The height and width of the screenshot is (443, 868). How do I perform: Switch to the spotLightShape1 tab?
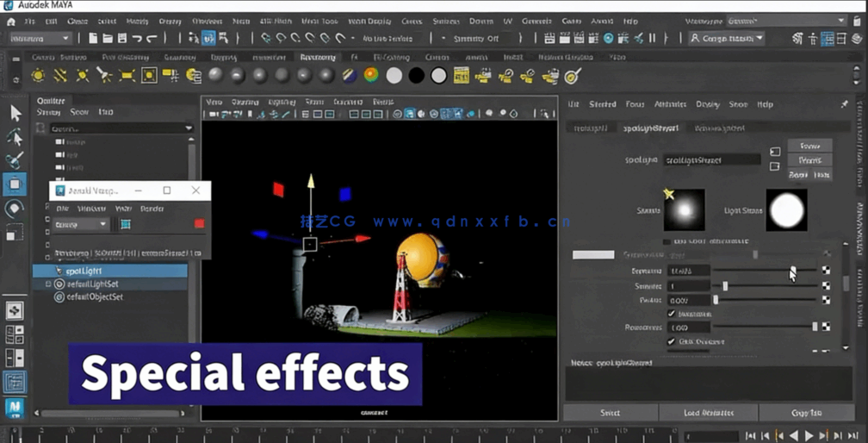(650, 128)
